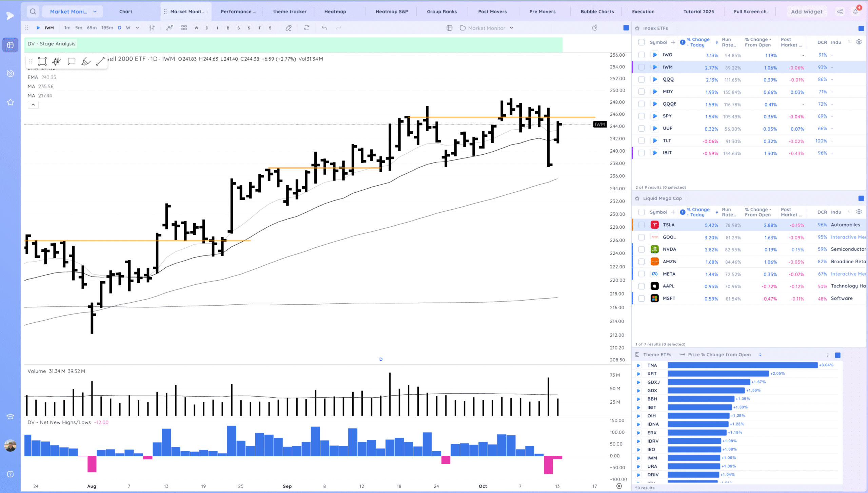The height and width of the screenshot is (493, 868).
Task: Toggle select-all checkbox in Liquid Mega Cap
Action: point(641,212)
